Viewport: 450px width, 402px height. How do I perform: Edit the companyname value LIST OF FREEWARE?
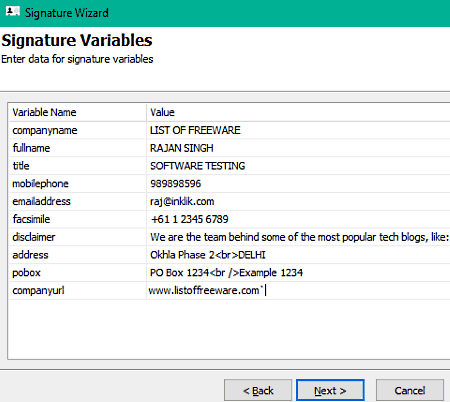195,130
